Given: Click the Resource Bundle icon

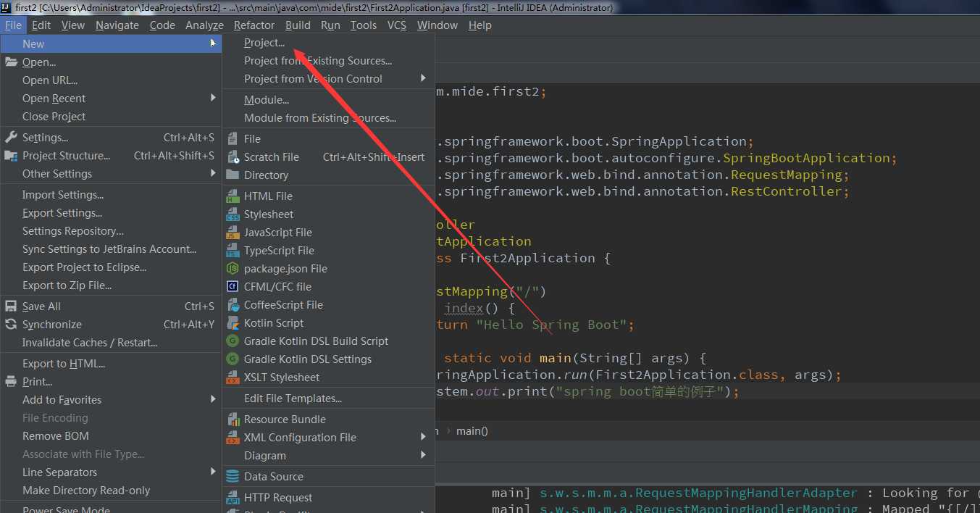Looking at the screenshot, I should click(x=233, y=420).
